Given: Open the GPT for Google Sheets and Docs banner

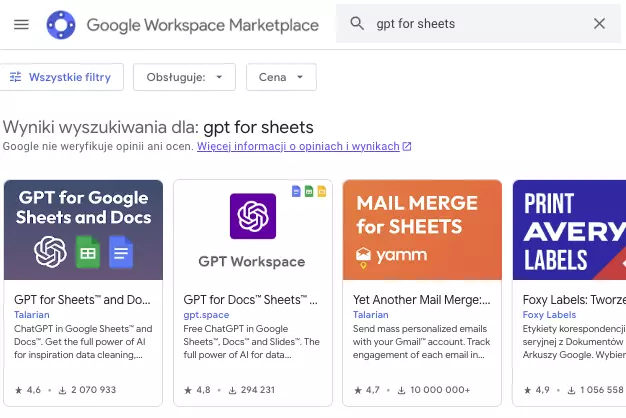Looking at the screenshot, I should point(83,230).
